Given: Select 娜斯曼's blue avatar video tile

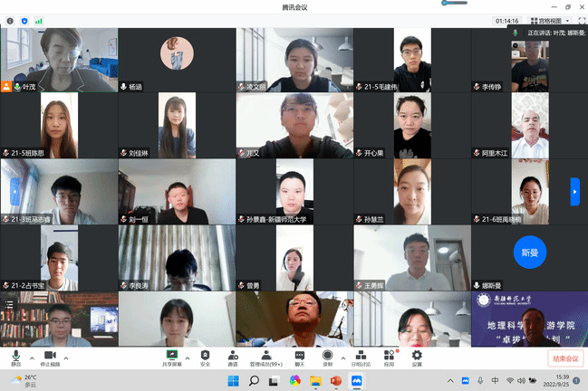Looking at the screenshot, I should point(529,251).
